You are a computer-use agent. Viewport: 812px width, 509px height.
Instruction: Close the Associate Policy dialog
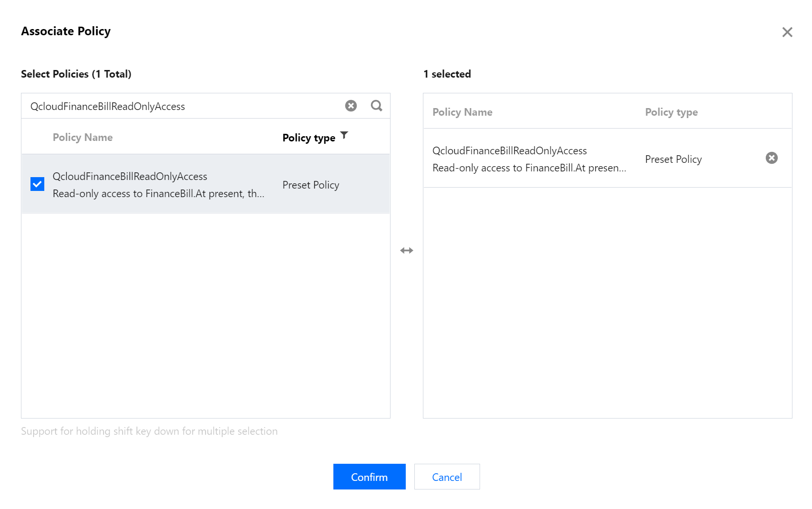click(787, 32)
